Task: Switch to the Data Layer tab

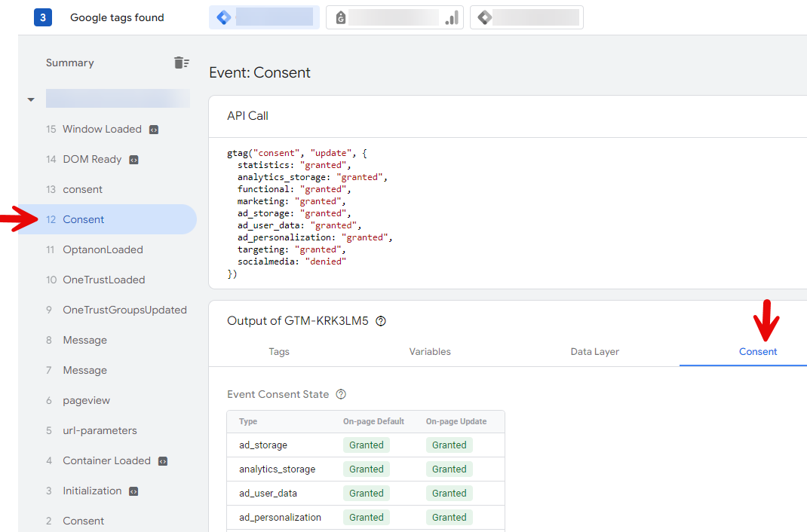Action: tap(594, 351)
